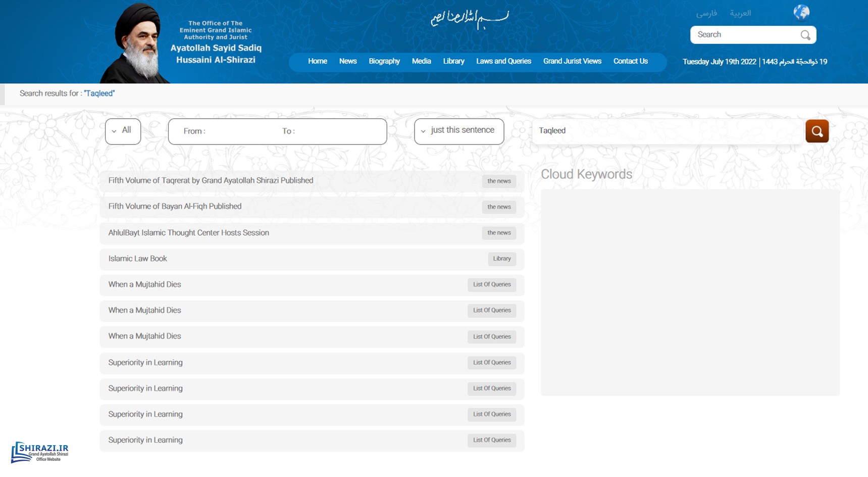
Task: Open the Library menu item
Action: [x=453, y=61]
